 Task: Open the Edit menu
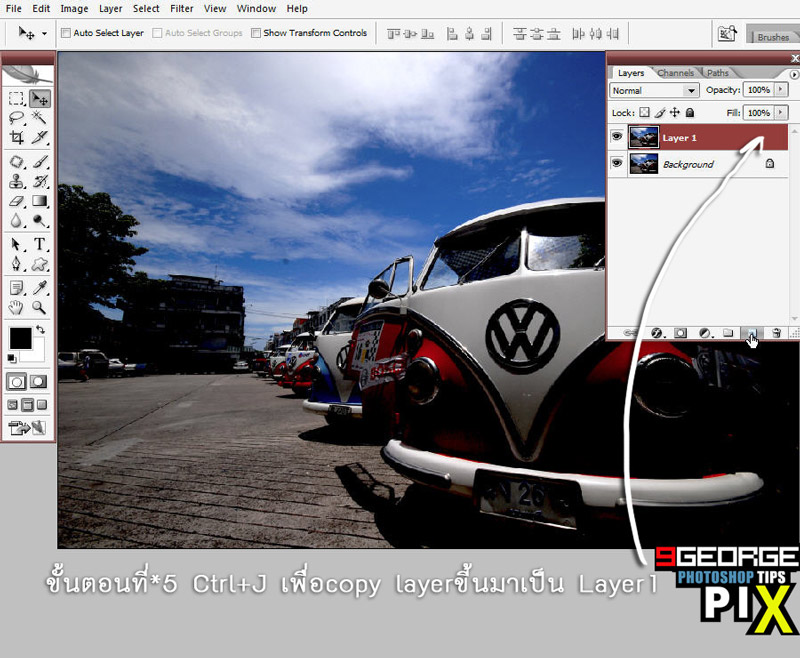41,9
